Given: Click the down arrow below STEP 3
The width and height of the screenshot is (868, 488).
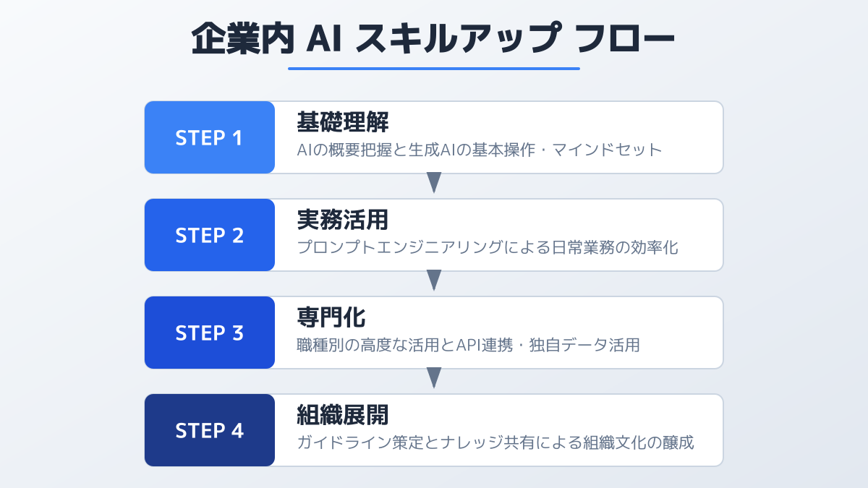Looking at the screenshot, I should [x=434, y=377].
